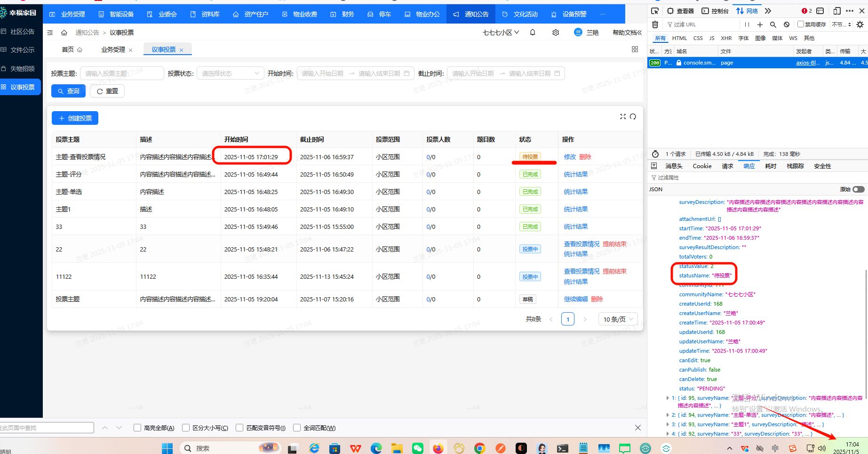Open WeChat from the taskbar
Viewport: 868px width, 454px height.
click(x=417, y=448)
